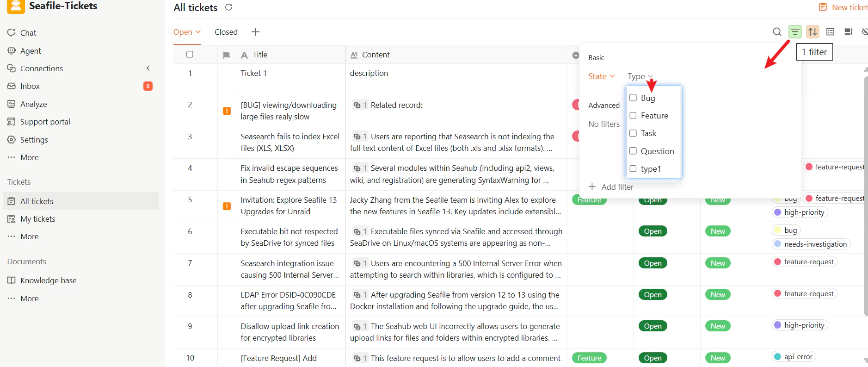
Task: Click the high-priority tag in row 9
Action: pos(800,325)
